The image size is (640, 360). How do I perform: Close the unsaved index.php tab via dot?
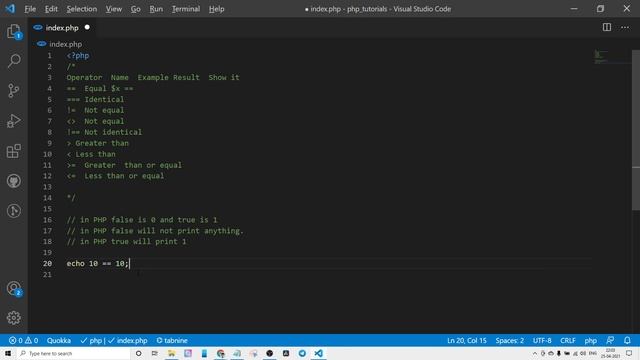pos(87,27)
